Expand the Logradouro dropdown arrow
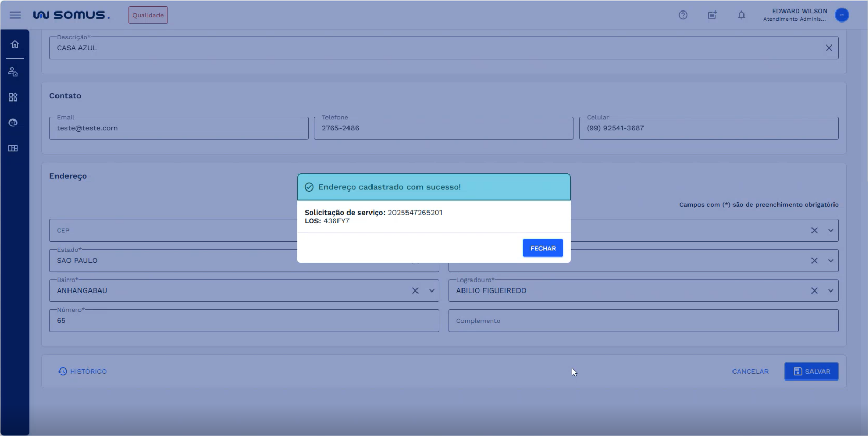 [831, 291]
